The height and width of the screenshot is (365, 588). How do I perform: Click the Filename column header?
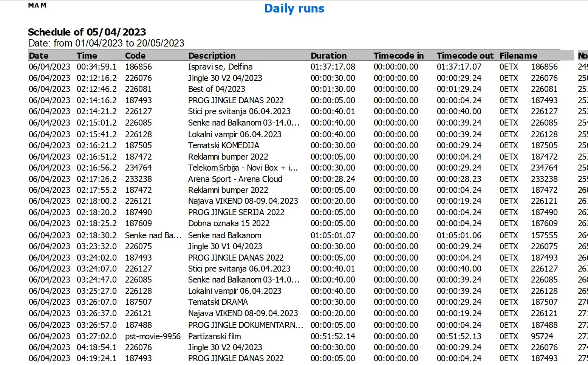pos(518,56)
